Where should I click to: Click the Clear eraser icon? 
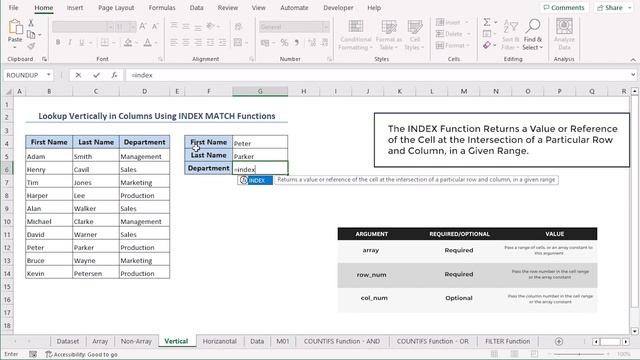point(487,45)
